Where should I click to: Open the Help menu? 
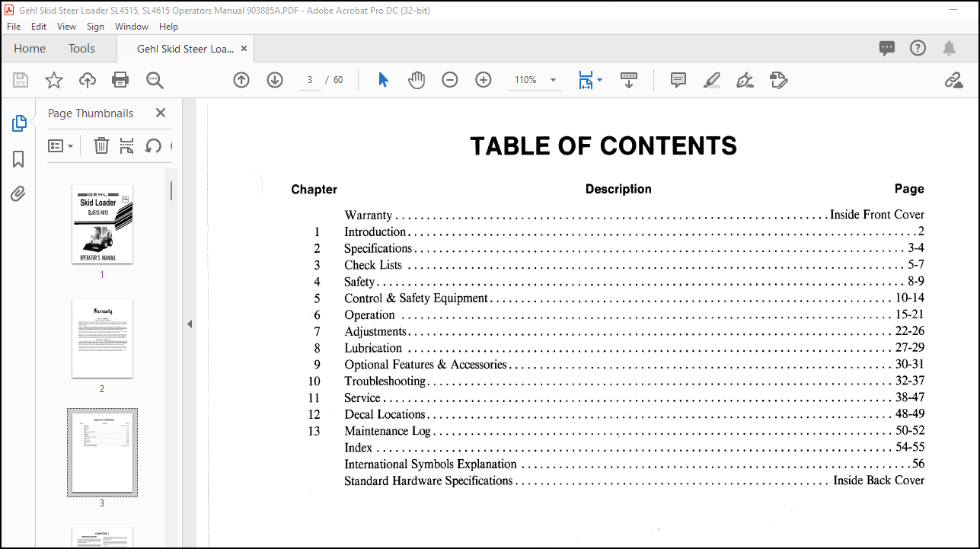pos(168,27)
